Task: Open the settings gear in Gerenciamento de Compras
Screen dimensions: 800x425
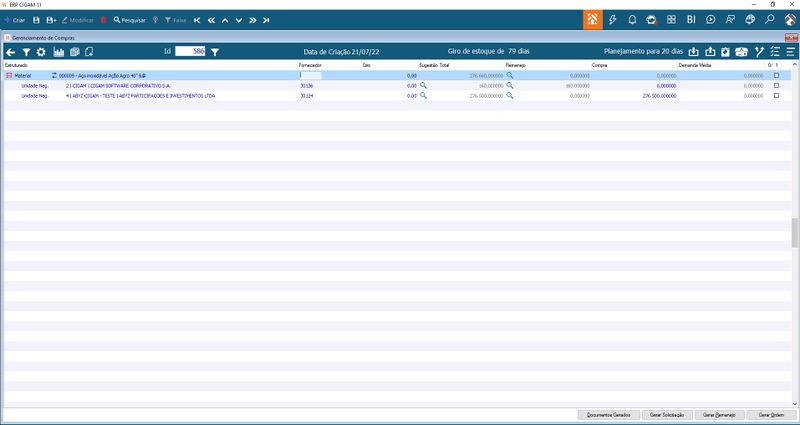Action: point(41,52)
